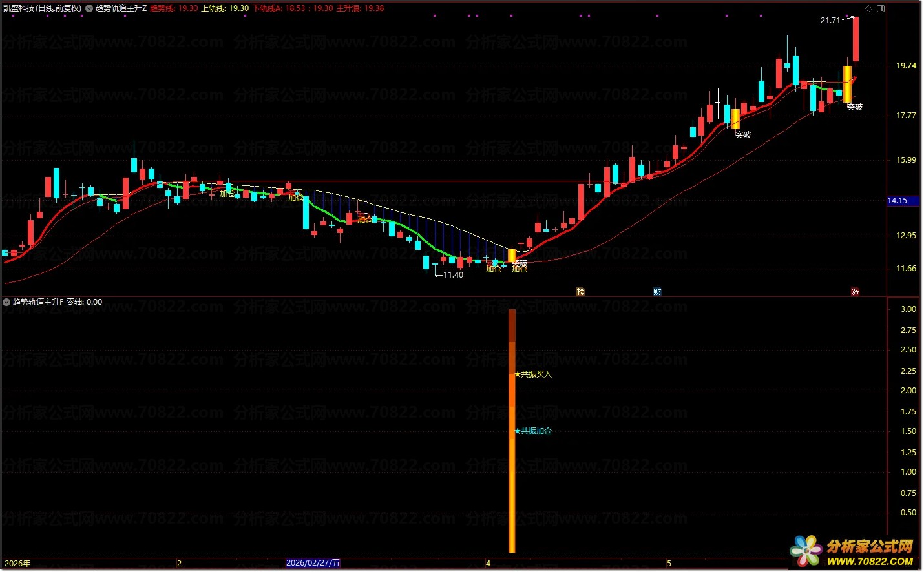
Task: Click the 11.66 price axis value
Action: tap(906, 269)
